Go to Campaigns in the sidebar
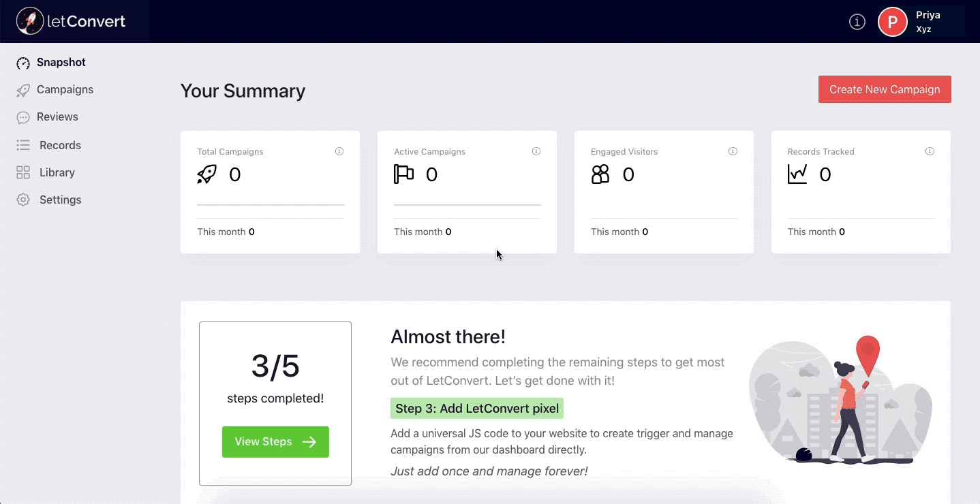This screenshot has width=980, height=504. click(x=65, y=90)
